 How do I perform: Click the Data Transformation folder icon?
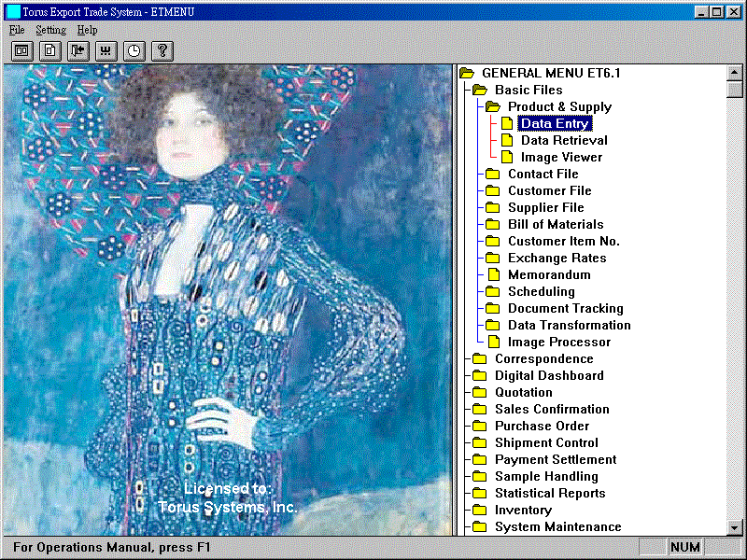pyautogui.click(x=493, y=325)
